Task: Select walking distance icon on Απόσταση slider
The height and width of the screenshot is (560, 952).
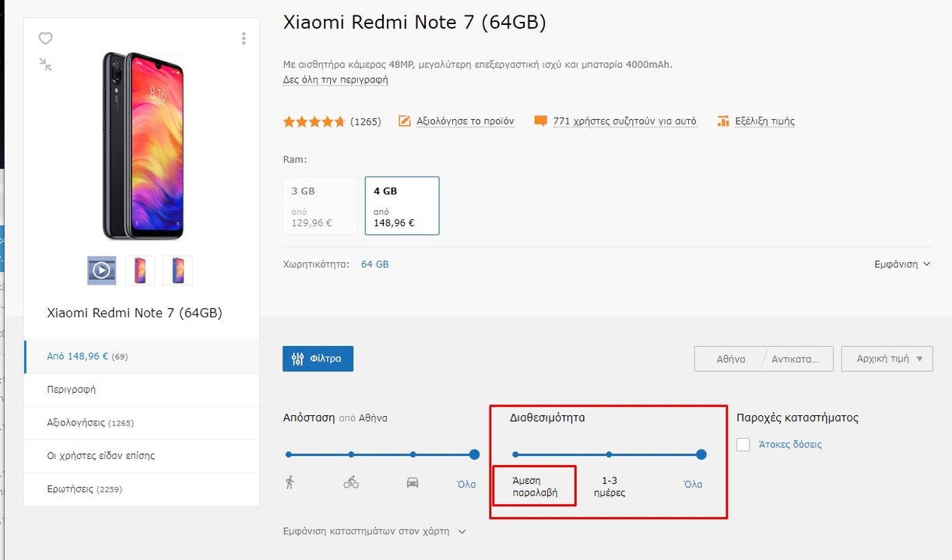Action: (x=290, y=482)
